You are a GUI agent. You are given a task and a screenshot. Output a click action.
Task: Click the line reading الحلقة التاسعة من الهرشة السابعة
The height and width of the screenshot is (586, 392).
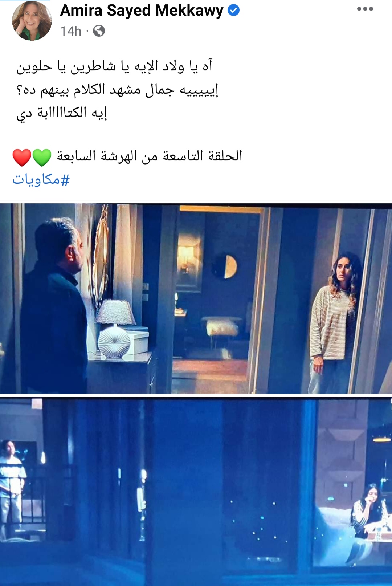150,156
